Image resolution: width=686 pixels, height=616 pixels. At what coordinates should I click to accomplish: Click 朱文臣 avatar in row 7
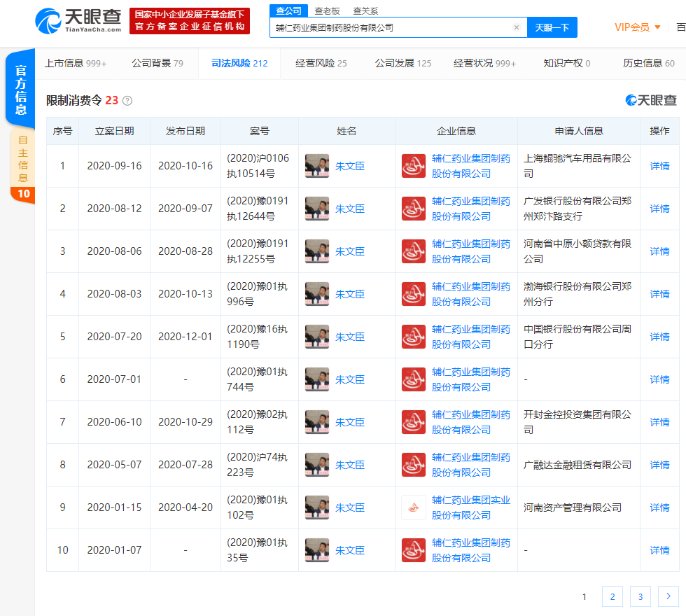317,422
